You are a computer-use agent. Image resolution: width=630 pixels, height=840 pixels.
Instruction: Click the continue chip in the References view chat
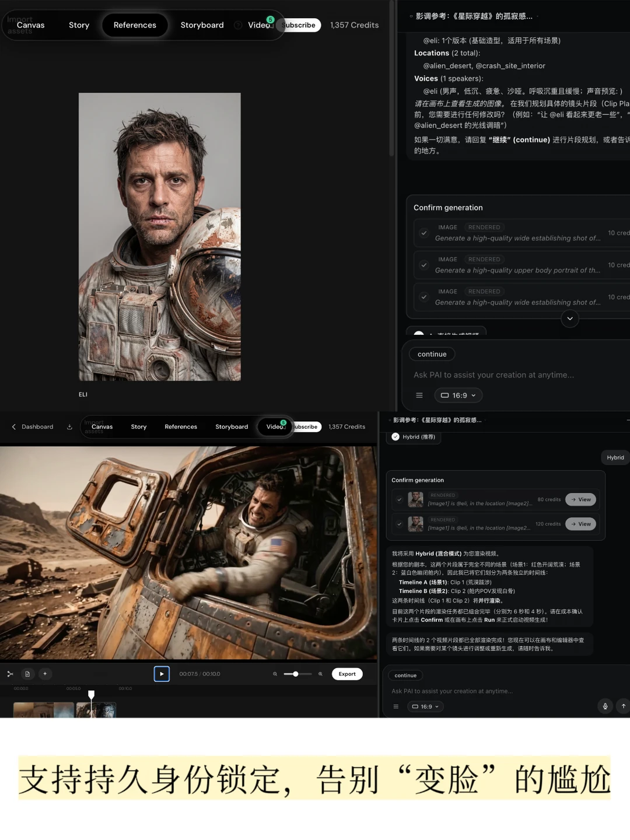tap(432, 354)
